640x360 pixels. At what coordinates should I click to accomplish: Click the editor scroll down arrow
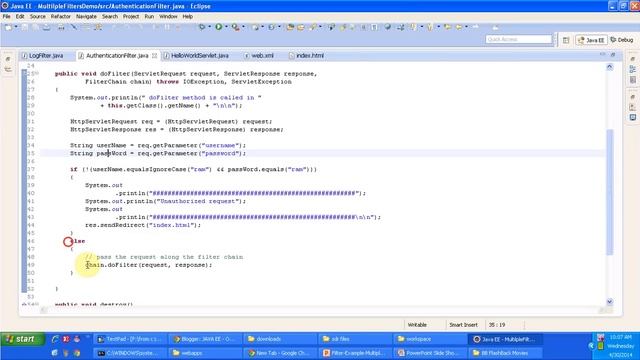coord(610,302)
